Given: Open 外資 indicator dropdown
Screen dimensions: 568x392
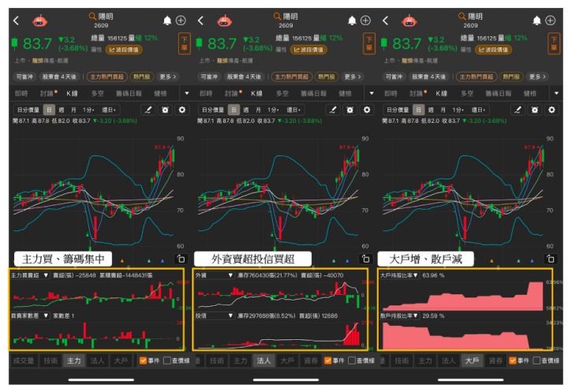Looking at the screenshot, I should (x=215, y=275).
